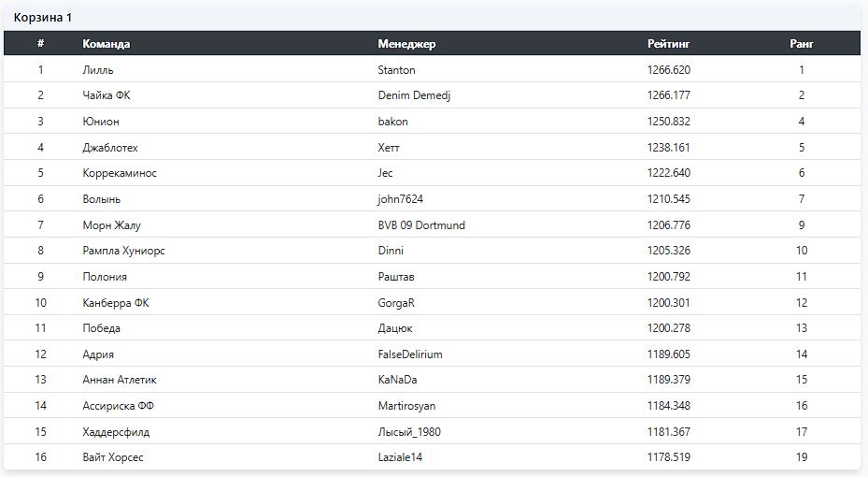Select the Канберра ФК team row
The image size is (868, 477).
click(432, 302)
